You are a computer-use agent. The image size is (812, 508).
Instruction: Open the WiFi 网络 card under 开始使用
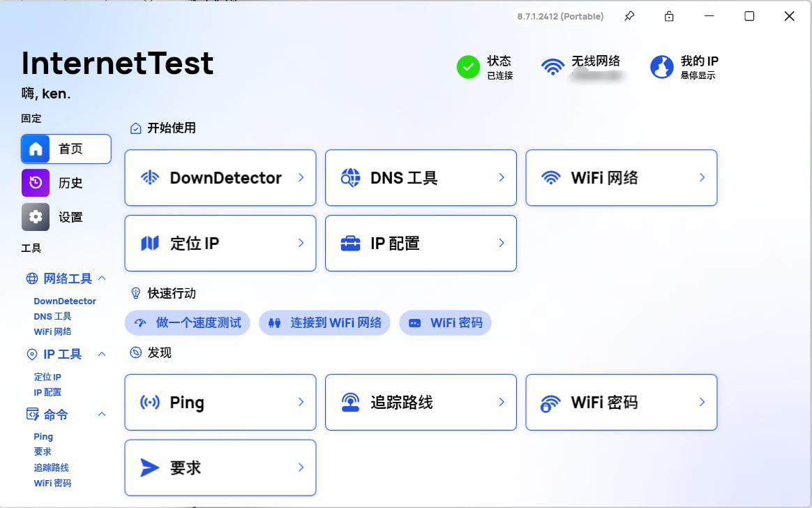pos(621,177)
